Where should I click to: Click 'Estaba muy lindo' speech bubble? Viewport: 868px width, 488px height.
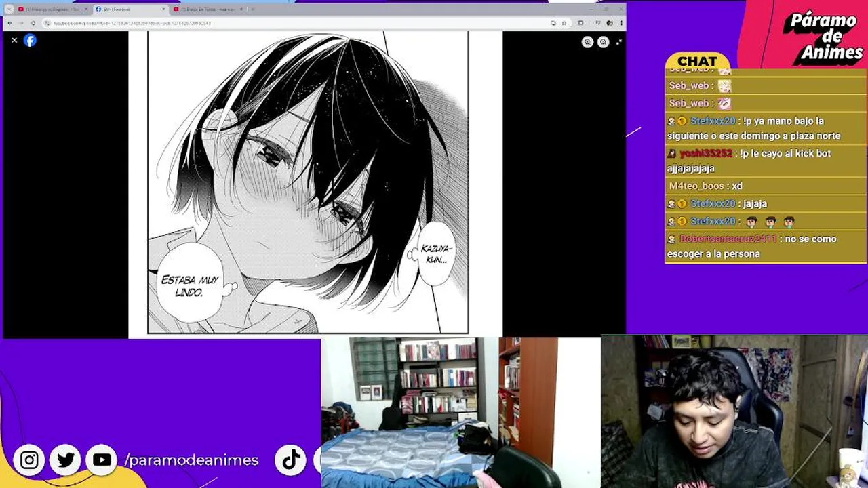pos(189,283)
